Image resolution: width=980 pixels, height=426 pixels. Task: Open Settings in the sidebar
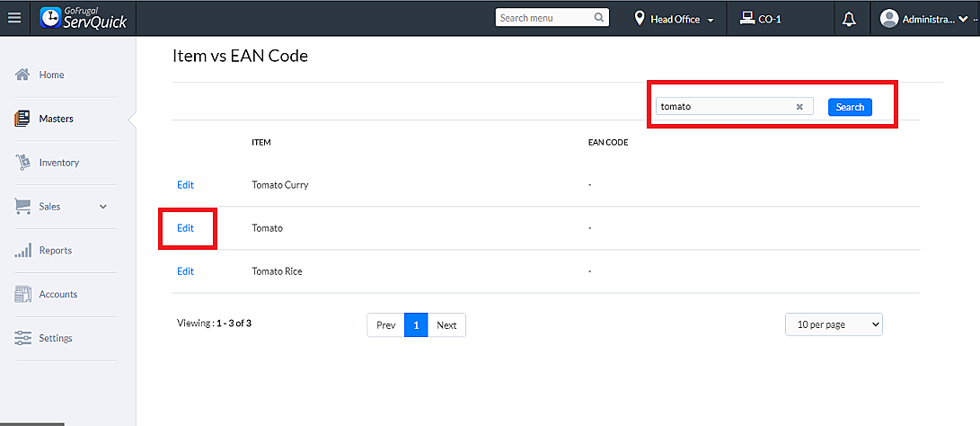point(56,339)
